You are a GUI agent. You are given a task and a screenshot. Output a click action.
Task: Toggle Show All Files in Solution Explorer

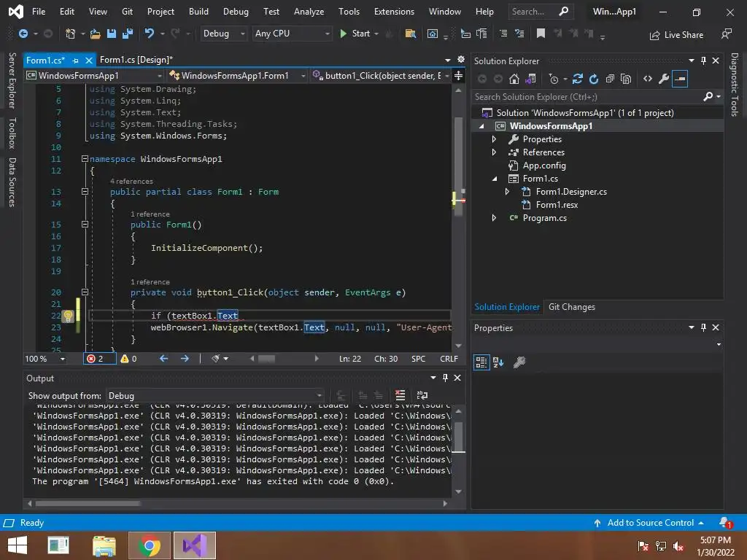(626, 79)
